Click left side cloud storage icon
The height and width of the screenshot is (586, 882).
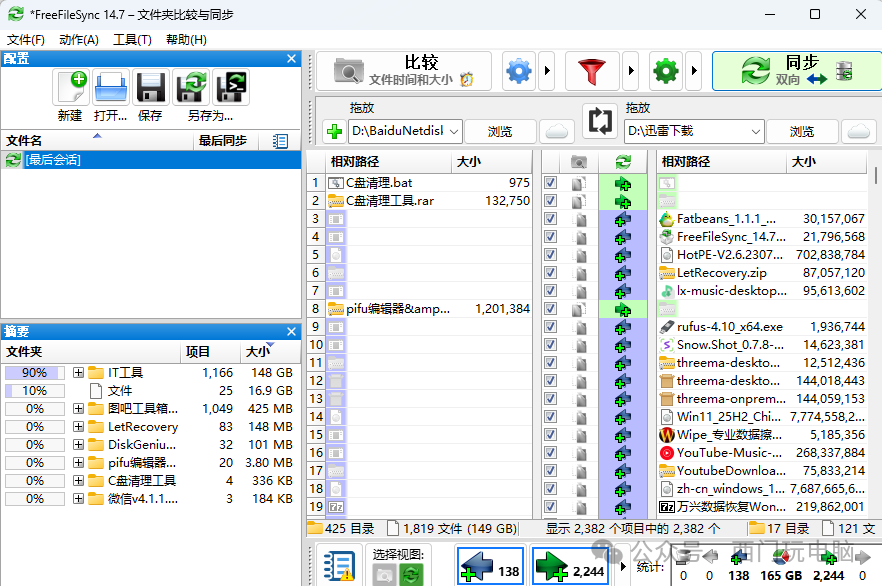coord(556,132)
